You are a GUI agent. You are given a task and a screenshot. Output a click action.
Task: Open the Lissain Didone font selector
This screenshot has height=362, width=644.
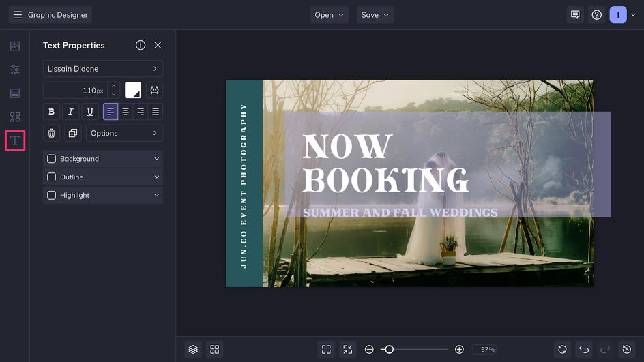click(102, 69)
